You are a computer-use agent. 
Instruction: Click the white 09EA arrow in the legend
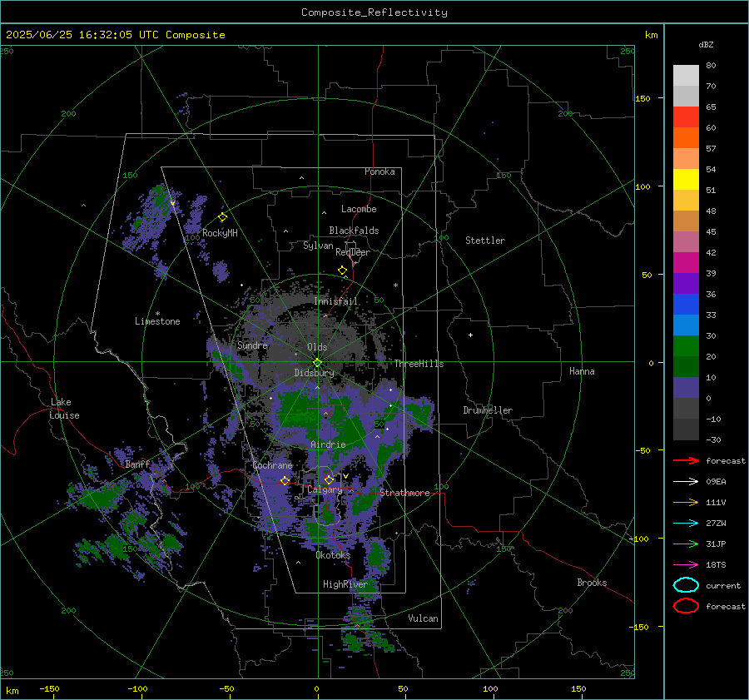click(687, 481)
